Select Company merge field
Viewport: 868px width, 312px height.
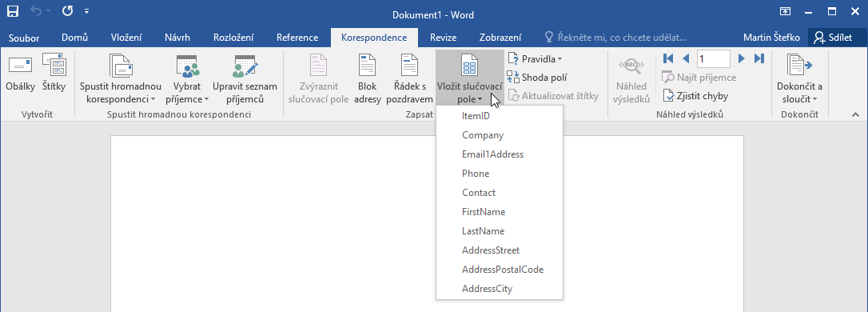tap(500, 135)
